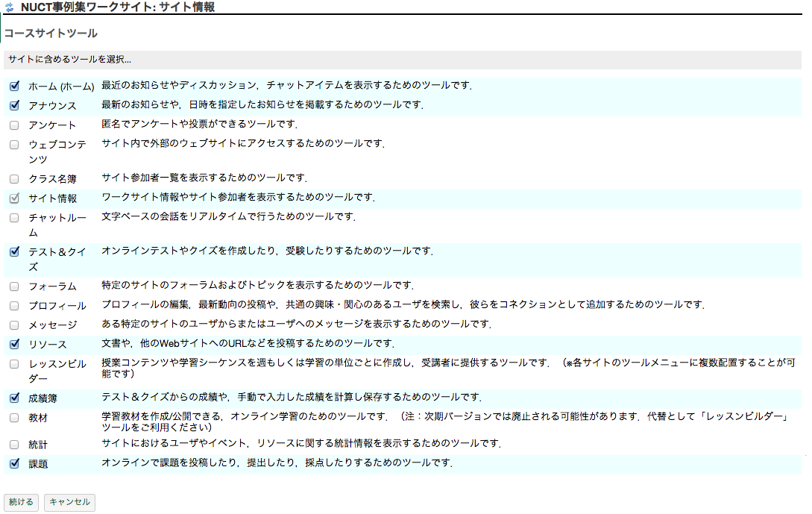This screenshot has height=514, width=812.
Task: Click the refresh icon beside the site title
Action: [9, 7]
